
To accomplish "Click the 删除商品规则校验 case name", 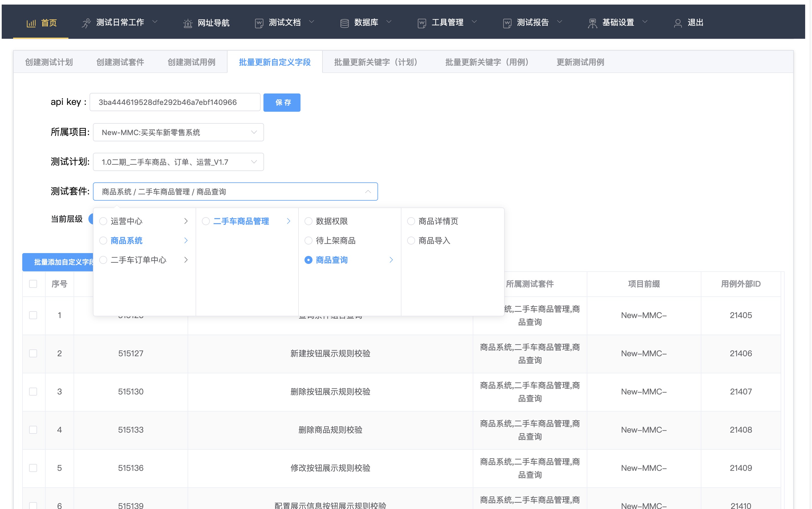I will pyautogui.click(x=330, y=430).
